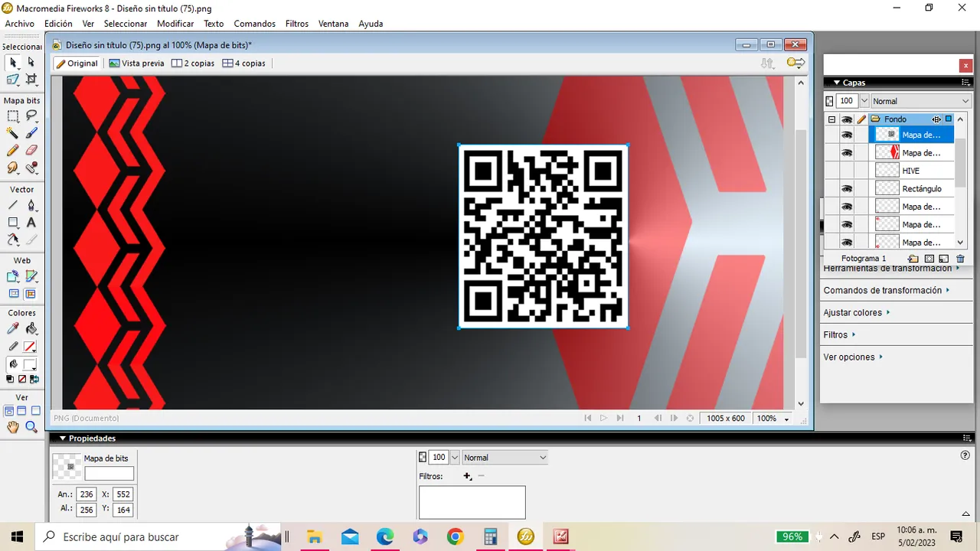Add a mask in Capas panel
The width and height of the screenshot is (980, 551).
point(929,259)
